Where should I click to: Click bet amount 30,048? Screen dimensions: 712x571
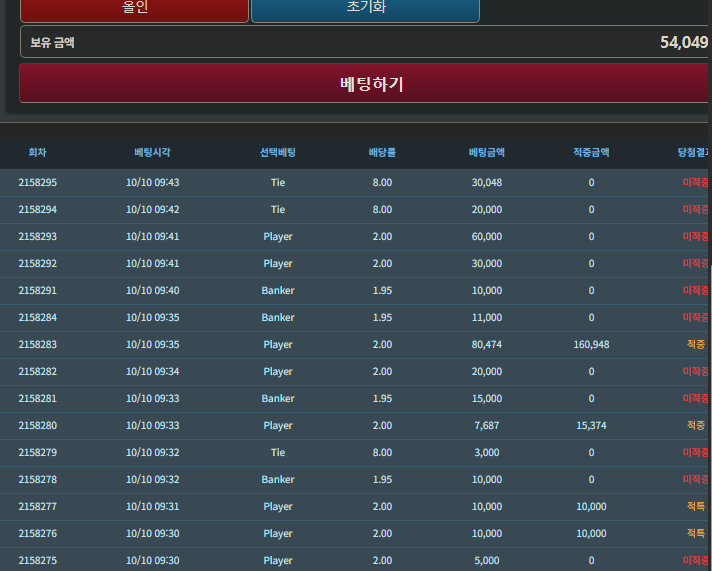(x=487, y=183)
